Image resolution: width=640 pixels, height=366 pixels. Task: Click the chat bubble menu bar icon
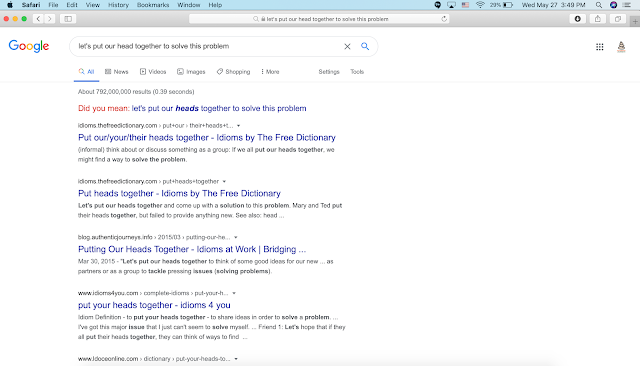coord(438,5)
